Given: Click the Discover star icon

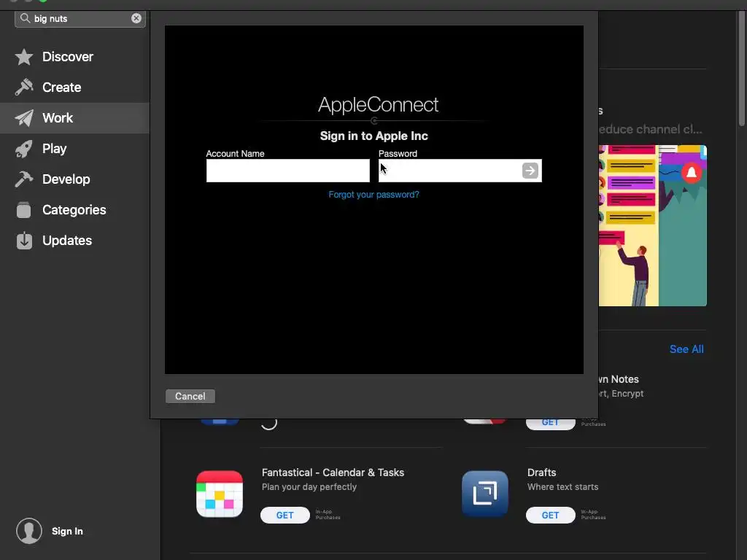Looking at the screenshot, I should click(x=24, y=57).
